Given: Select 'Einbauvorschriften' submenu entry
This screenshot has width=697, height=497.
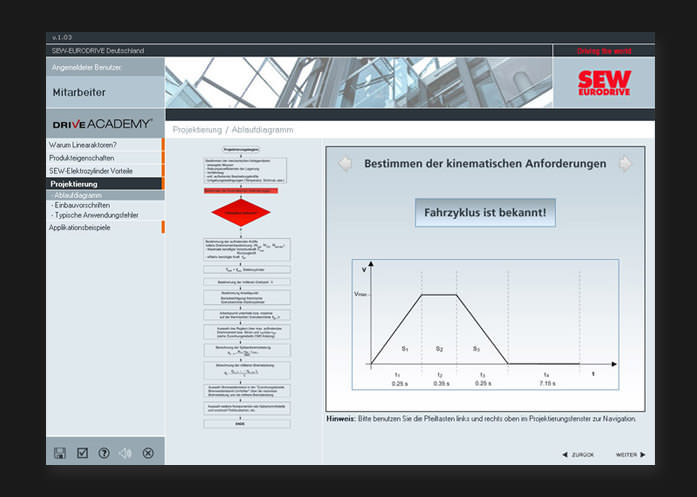Looking at the screenshot, I should (x=80, y=205).
